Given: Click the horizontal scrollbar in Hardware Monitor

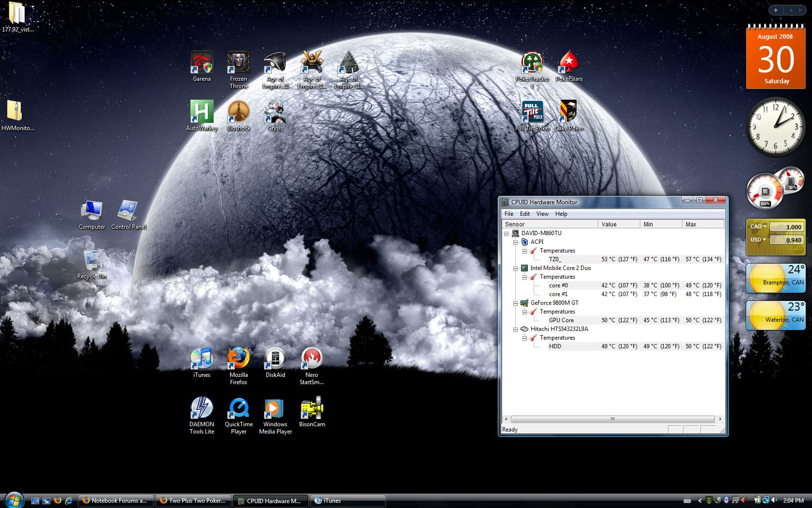Looking at the screenshot, I should (612, 419).
